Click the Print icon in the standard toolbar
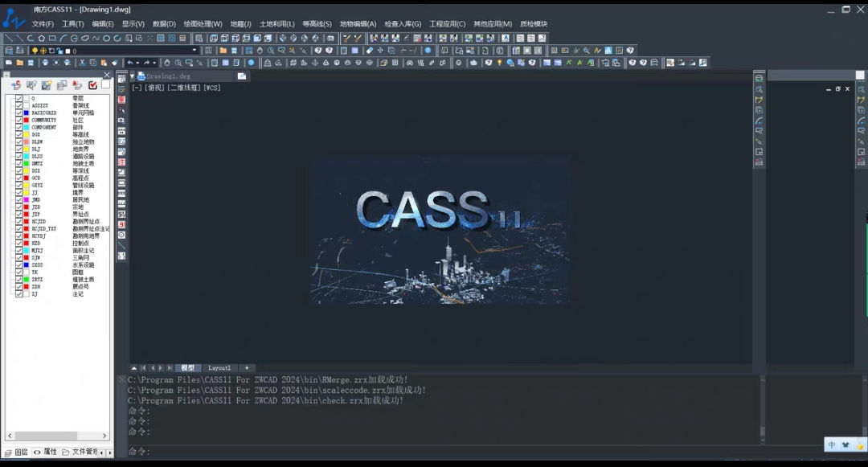The image size is (868, 467). pyautogui.click(x=45, y=63)
